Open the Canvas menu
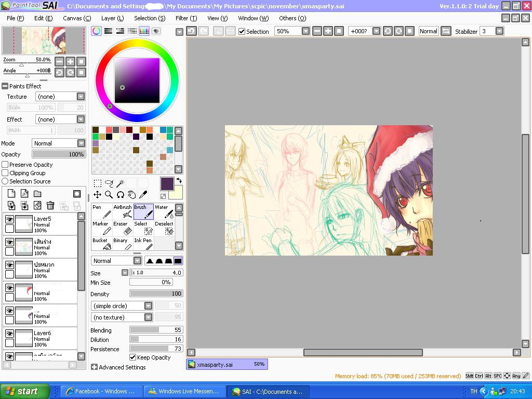Screen dimensions: 532x399 77,18
